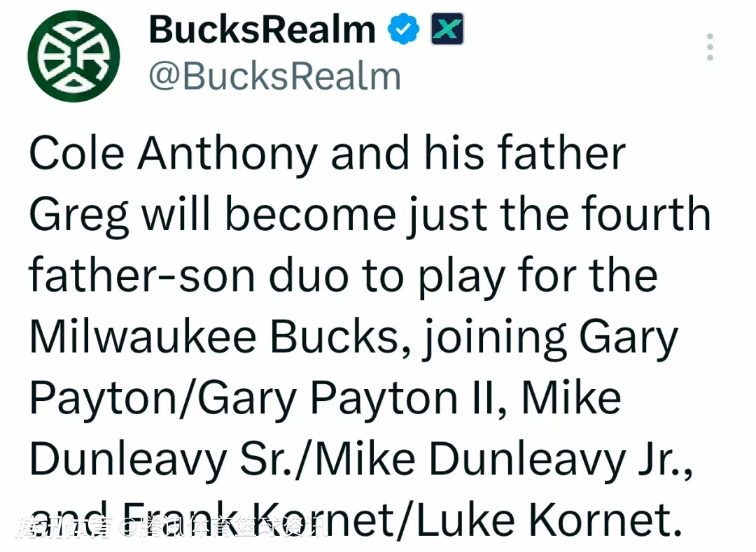Screen dimensions: 756x552
Task: Open the three-dot more options menu
Action: coord(710,47)
